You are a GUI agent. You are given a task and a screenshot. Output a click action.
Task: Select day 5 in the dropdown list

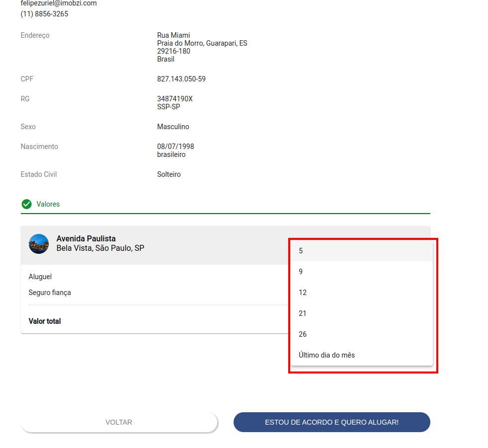[x=362, y=251]
